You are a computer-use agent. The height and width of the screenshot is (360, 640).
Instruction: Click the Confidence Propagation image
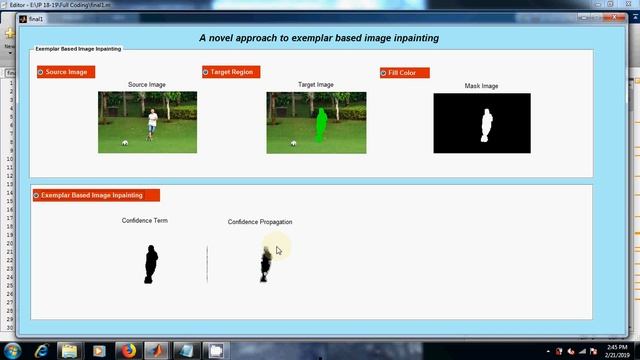(x=266, y=264)
